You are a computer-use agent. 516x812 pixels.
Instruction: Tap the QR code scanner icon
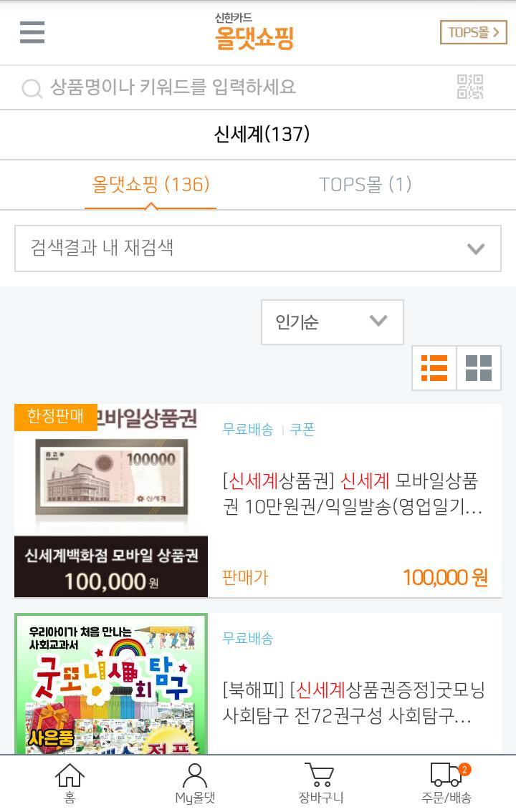470,87
